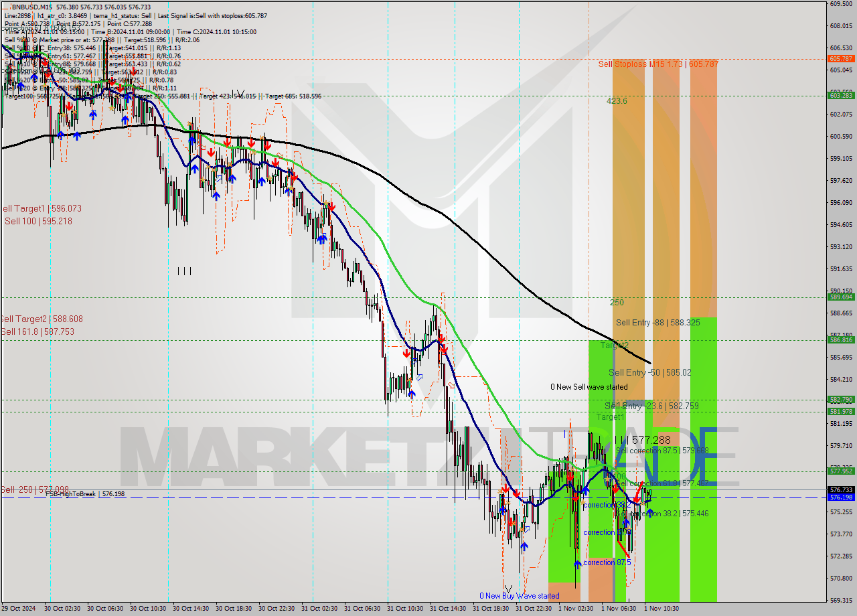
Task: Select the 'Sell Target1 | 596.073' label
Action: click(x=41, y=208)
